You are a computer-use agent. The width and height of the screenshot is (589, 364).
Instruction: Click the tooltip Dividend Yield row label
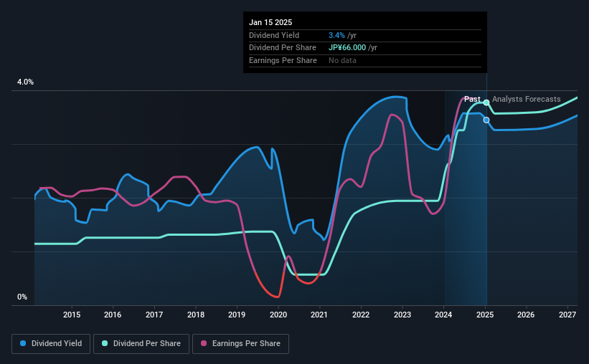point(274,35)
